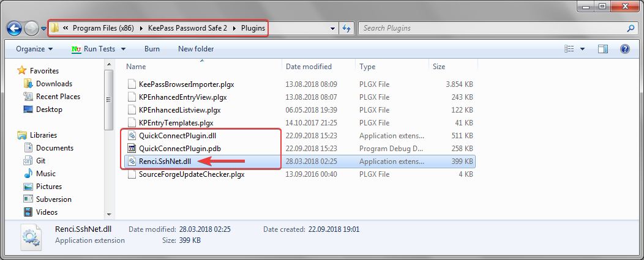Image resolution: width=644 pixels, height=260 pixels.
Task: Select Libraries in navigation pane
Action: [x=43, y=135]
